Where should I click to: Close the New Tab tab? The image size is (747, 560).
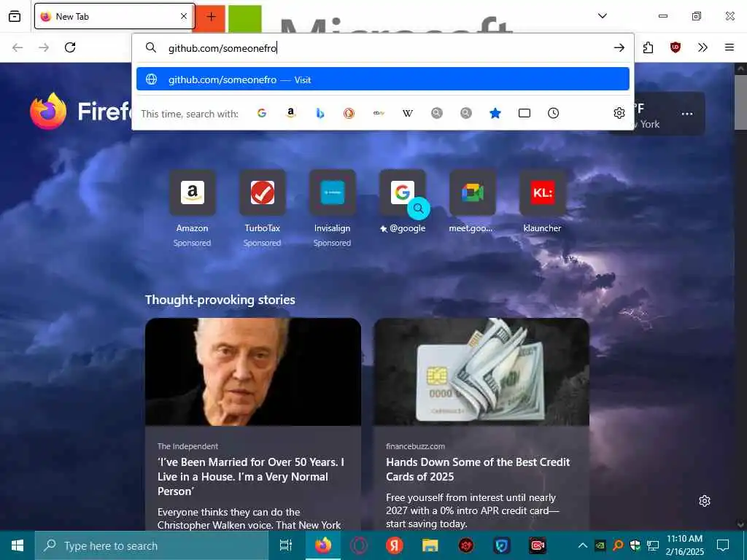click(x=184, y=16)
